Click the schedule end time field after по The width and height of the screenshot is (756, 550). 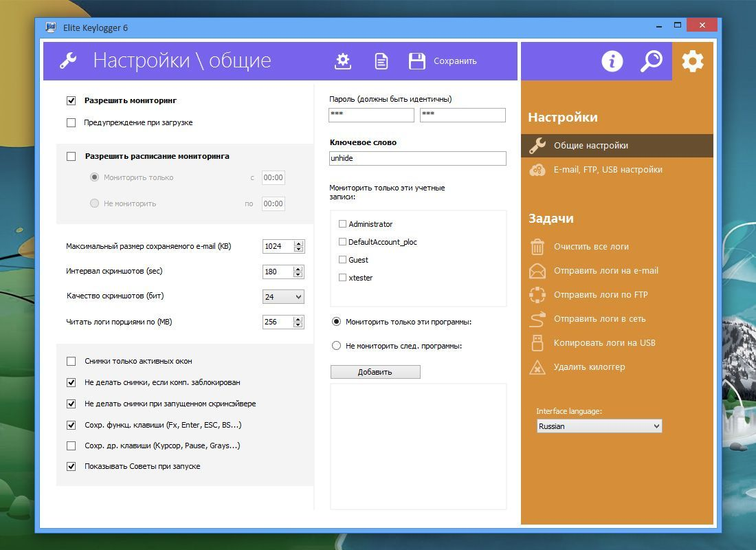pyautogui.click(x=273, y=203)
